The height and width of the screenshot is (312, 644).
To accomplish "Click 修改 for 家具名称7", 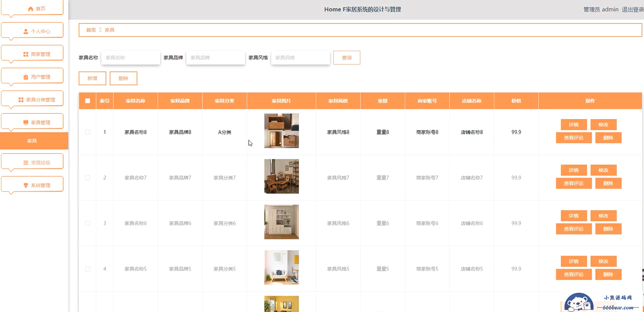I will point(604,170).
